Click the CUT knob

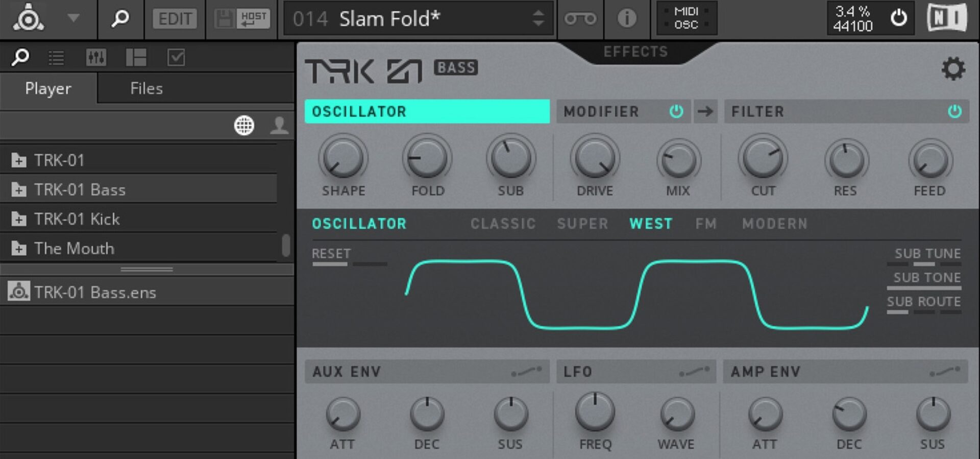[x=763, y=158]
